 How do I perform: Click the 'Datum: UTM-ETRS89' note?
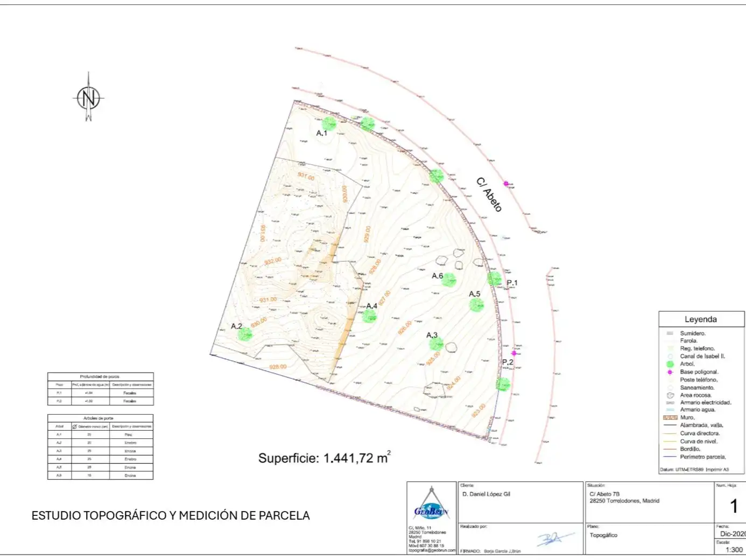click(682, 470)
